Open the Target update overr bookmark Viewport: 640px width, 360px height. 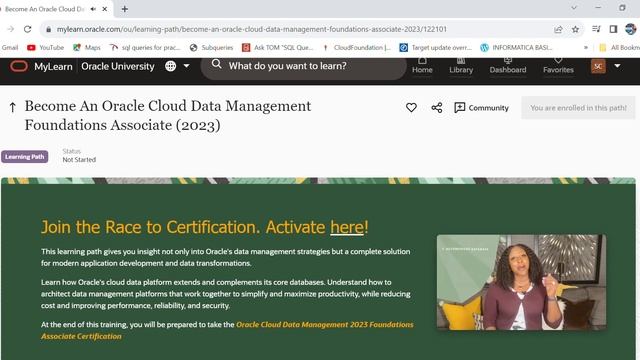click(436, 47)
